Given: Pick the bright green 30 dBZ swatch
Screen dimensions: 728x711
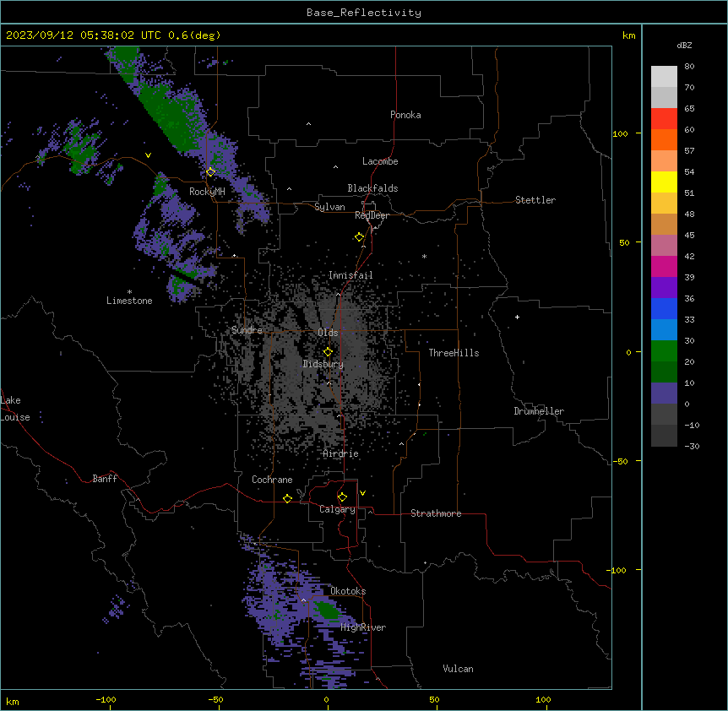Looking at the screenshot, I should (664, 351).
